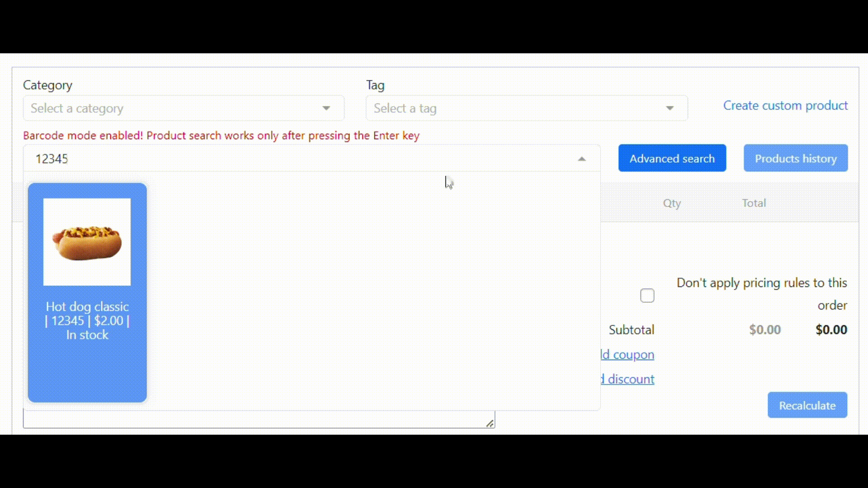Image resolution: width=868 pixels, height=488 pixels.
Task: Open the Category dropdown
Action: (x=184, y=108)
